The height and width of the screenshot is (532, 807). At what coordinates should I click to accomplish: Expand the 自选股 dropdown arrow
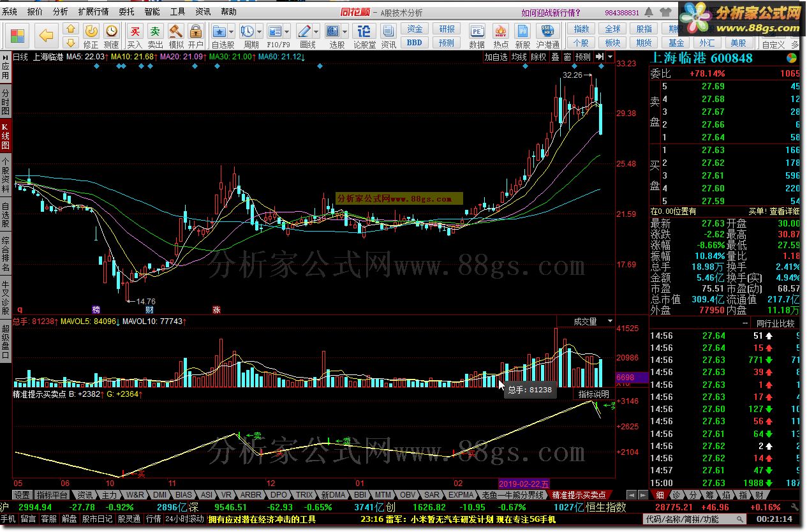coord(231,31)
